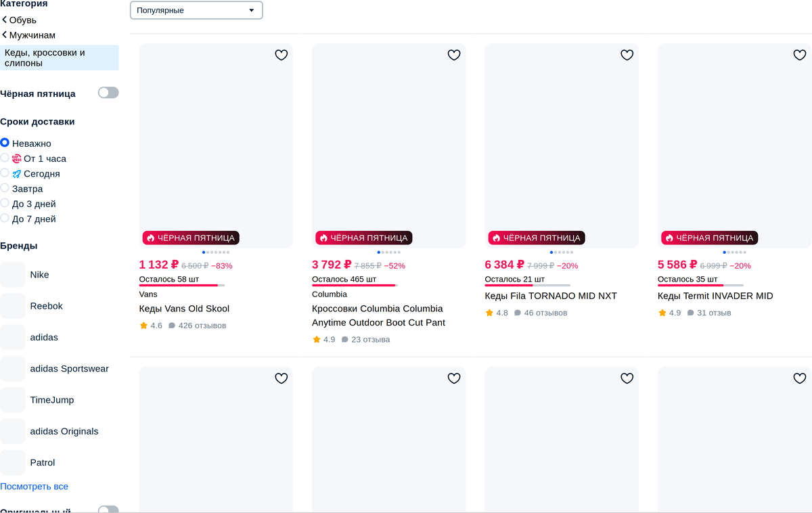The image size is (812, 513).
Task: Click star rating icon on Termit card
Action: click(662, 313)
